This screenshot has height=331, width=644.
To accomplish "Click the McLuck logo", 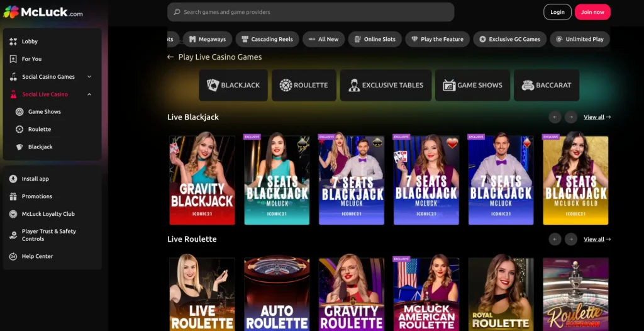I will tap(43, 12).
